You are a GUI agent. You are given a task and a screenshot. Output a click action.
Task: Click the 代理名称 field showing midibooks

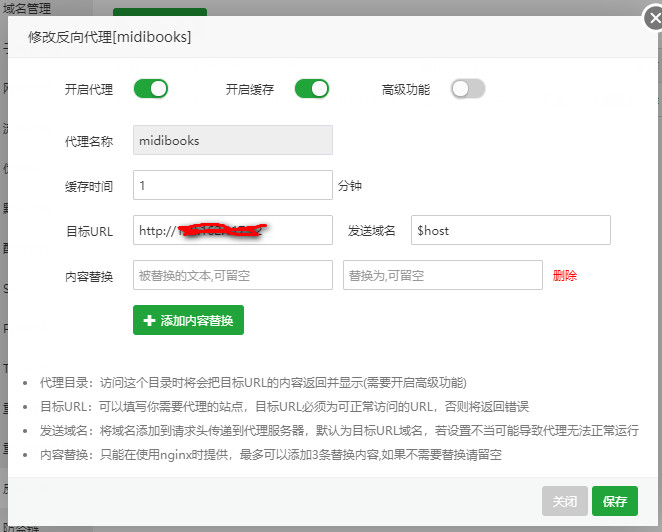point(232,140)
